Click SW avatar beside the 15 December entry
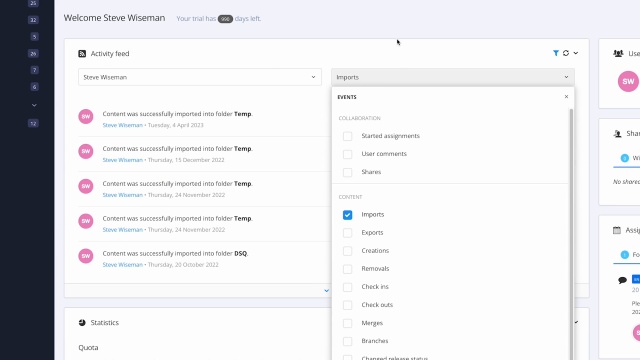The image size is (640, 360). [86, 151]
